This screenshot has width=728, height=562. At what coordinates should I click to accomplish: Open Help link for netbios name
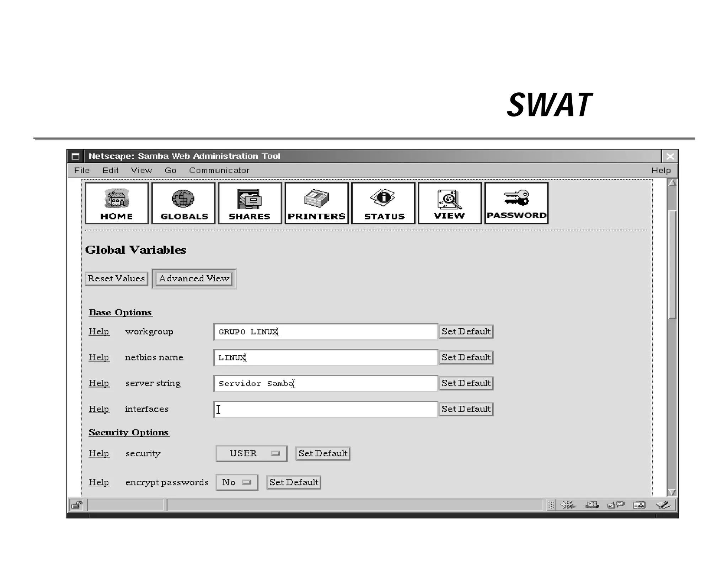[x=99, y=357]
